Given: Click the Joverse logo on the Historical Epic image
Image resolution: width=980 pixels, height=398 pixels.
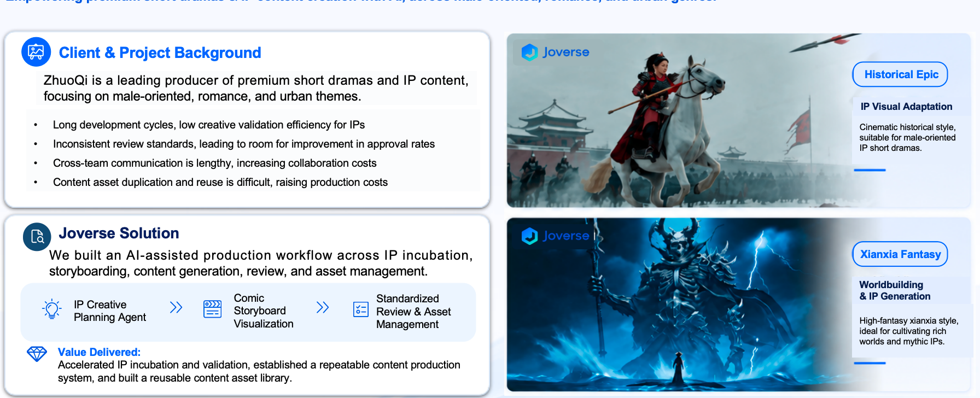Looking at the screenshot, I should (x=555, y=52).
